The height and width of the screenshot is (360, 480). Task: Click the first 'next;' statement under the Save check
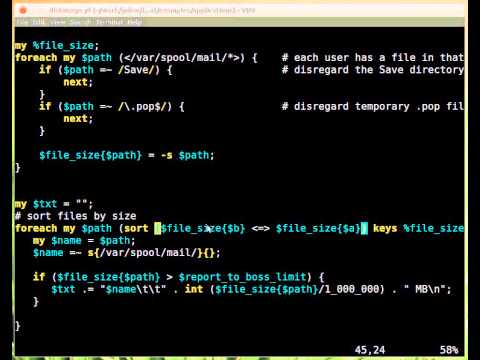coord(78,82)
